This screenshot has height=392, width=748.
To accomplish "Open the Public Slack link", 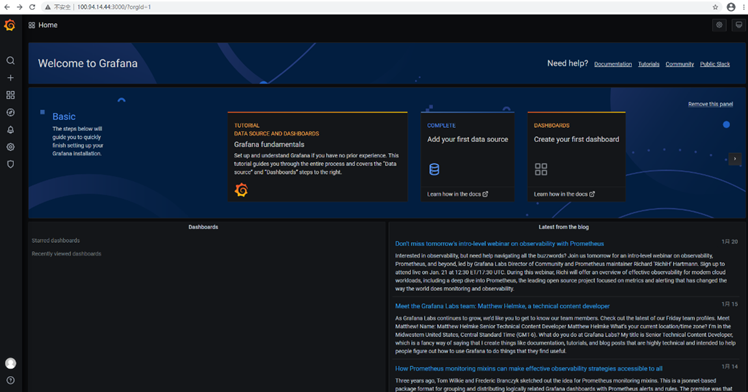I will (715, 64).
